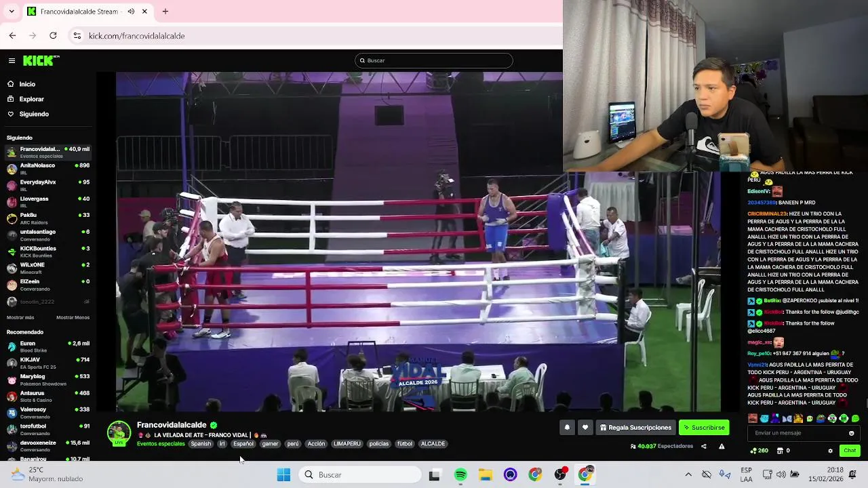This screenshot has width=868, height=488.
Task: Open Spotify from the taskbar
Action: (460, 474)
